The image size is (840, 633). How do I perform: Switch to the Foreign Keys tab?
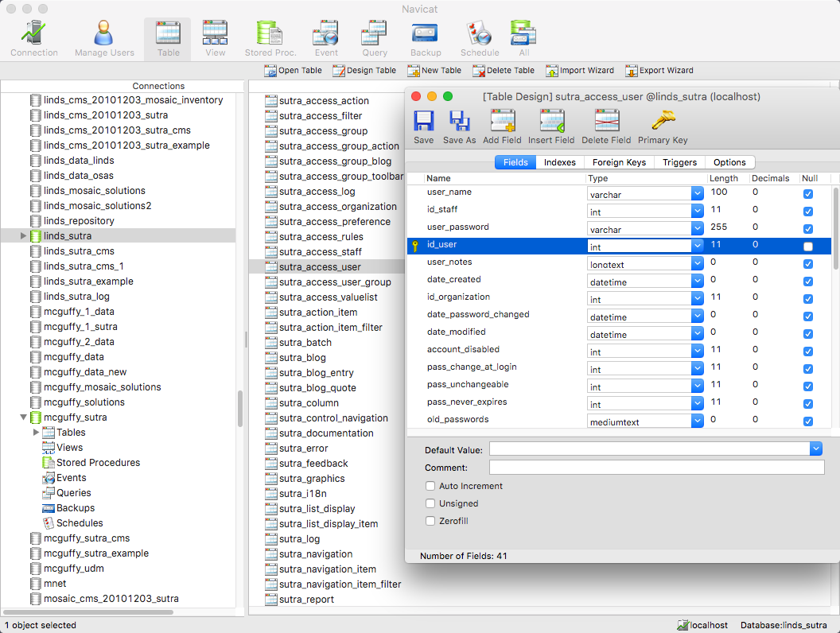coord(620,162)
